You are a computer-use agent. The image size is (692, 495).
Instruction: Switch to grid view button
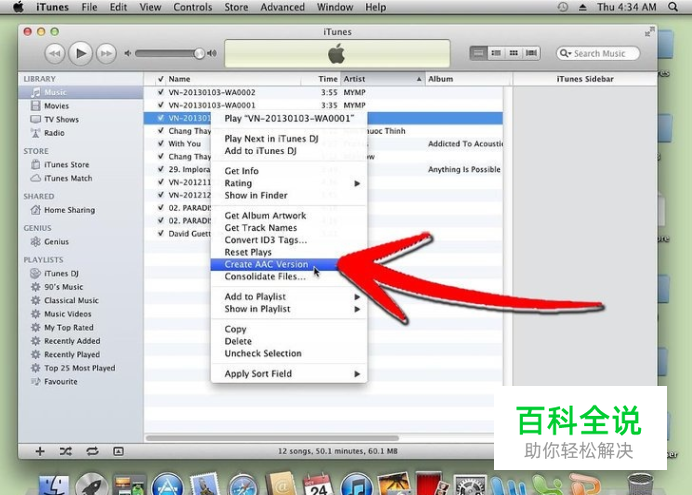tap(514, 53)
